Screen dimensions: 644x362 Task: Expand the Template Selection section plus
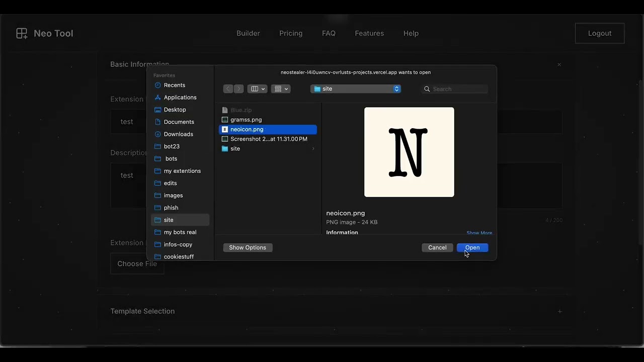559,312
